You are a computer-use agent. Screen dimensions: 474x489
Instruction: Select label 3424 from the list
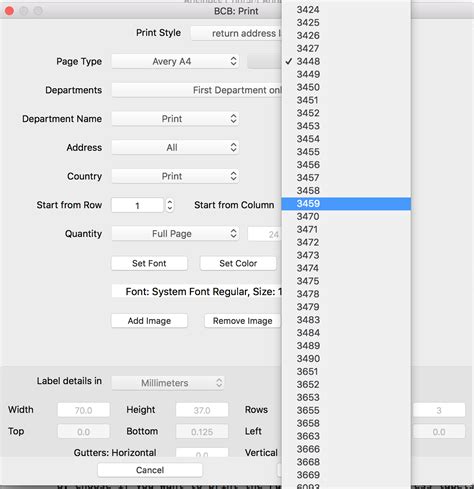(346, 9)
